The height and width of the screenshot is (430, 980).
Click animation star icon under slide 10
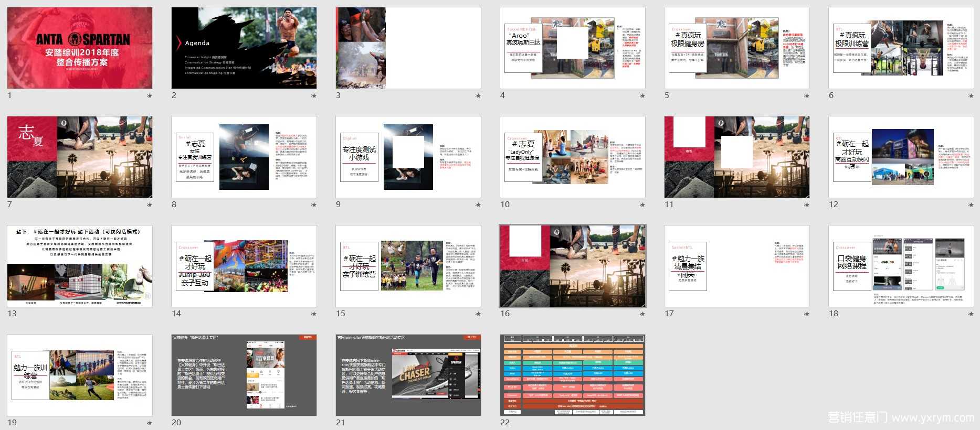click(x=642, y=205)
